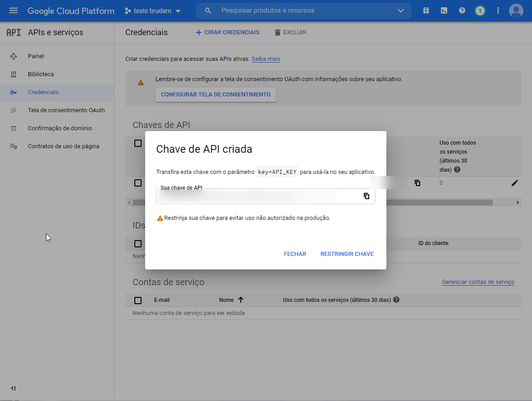532x401 pixels.
Task: Click 'Chave de API criada' dialog title
Action: [x=204, y=149]
